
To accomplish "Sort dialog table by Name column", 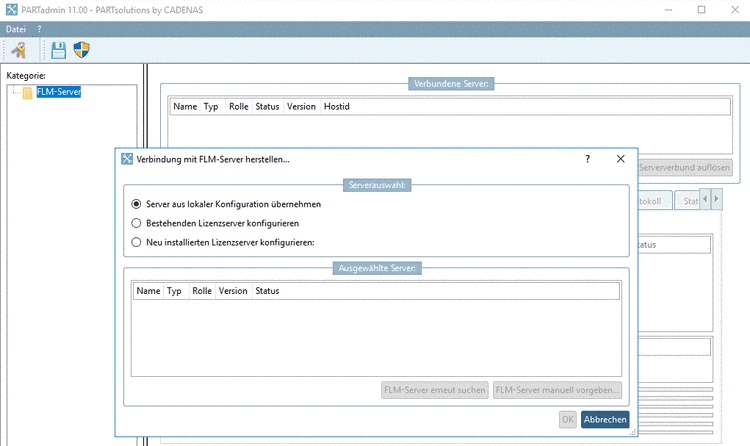I will [148, 291].
